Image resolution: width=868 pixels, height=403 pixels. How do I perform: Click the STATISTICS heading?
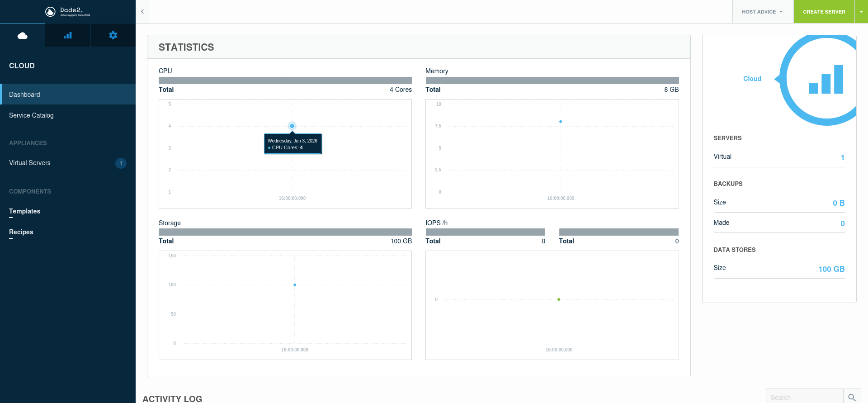[186, 47]
